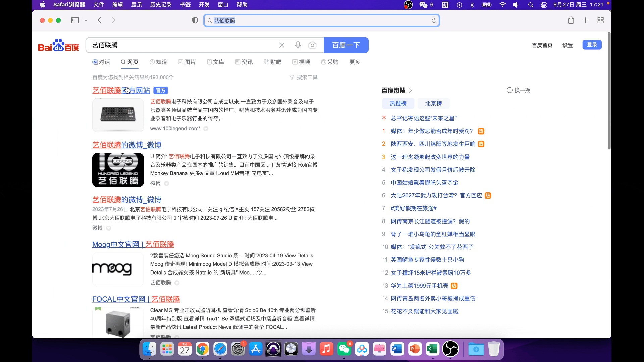644x362 pixels.
Task: Open 搜索工具 filter options
Action: coord(304,77)
